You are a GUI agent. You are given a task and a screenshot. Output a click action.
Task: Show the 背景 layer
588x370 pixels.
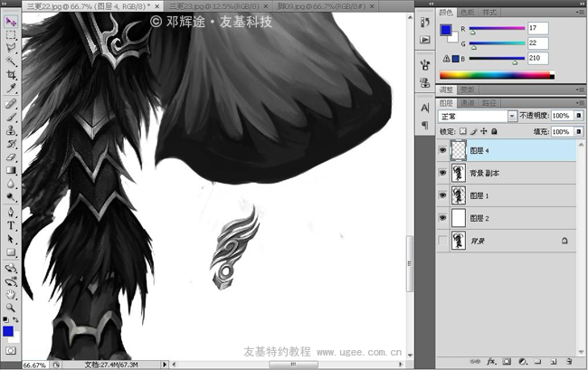443,241
